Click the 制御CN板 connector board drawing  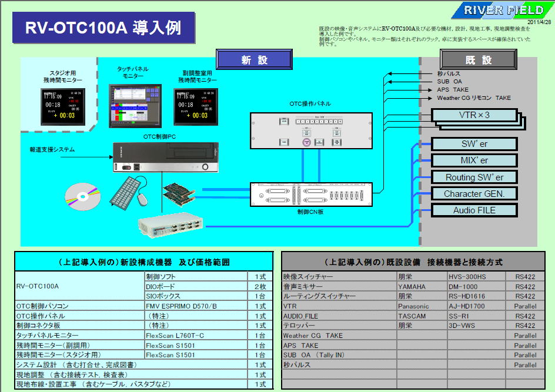311,194
